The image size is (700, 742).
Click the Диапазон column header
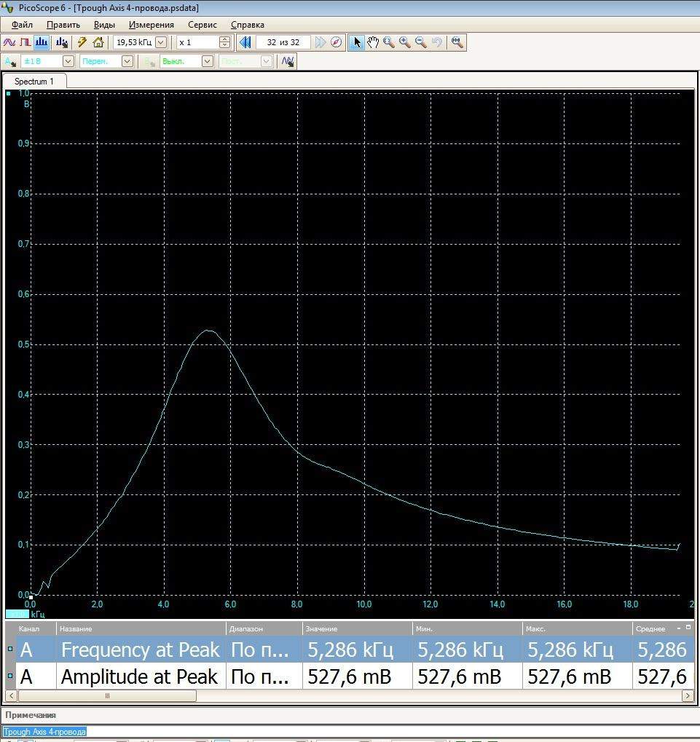point(264,629)
